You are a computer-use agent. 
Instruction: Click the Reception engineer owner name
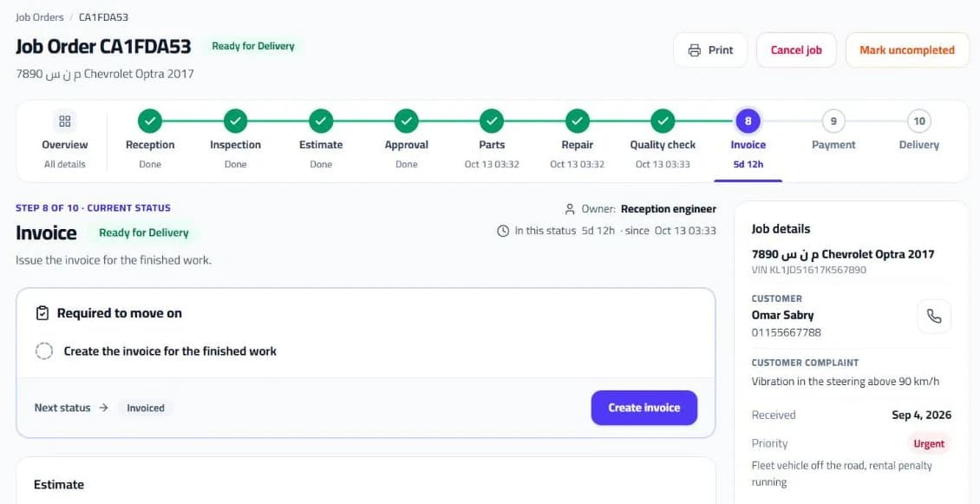[x=669, y=209]
